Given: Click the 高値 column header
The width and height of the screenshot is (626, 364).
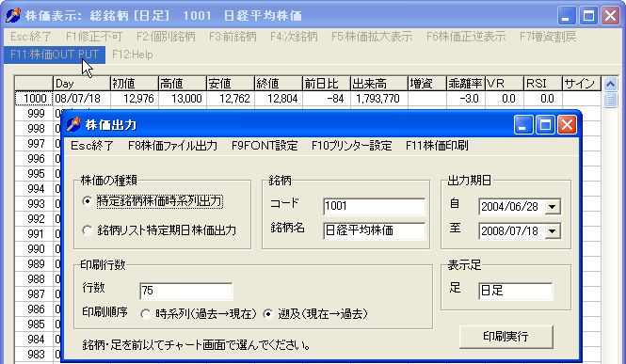Looking at the screenshot, I should point(183,84).
